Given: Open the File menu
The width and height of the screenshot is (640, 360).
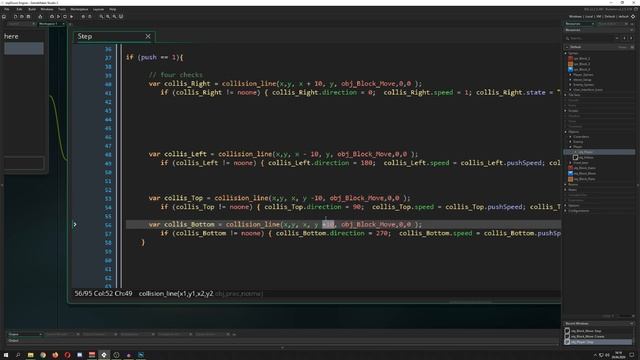Looking at the screenshot, I should point(7,9).
